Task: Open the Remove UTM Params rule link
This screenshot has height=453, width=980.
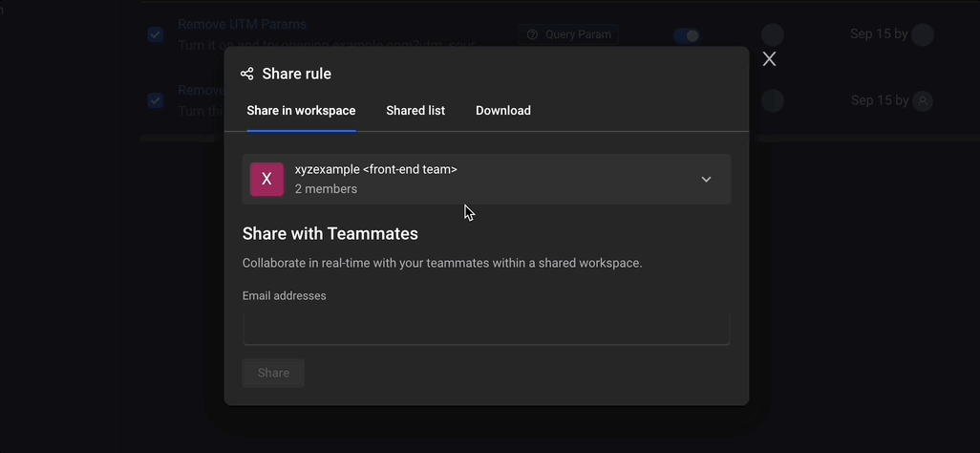Action: (x=242, y=25)
